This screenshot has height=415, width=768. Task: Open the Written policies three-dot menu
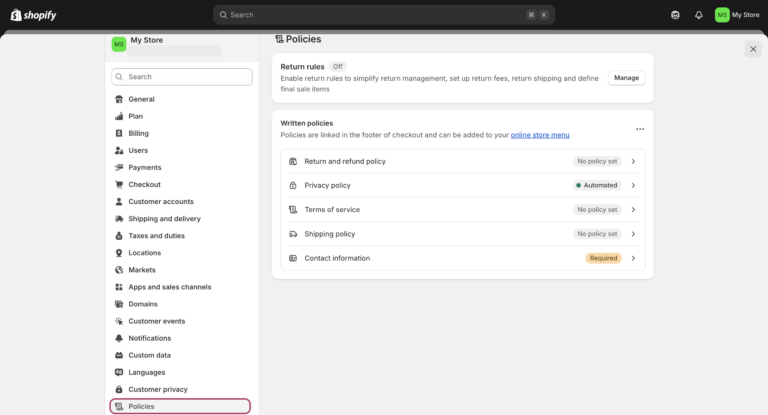pyautogui.click(x=640, y=129)
